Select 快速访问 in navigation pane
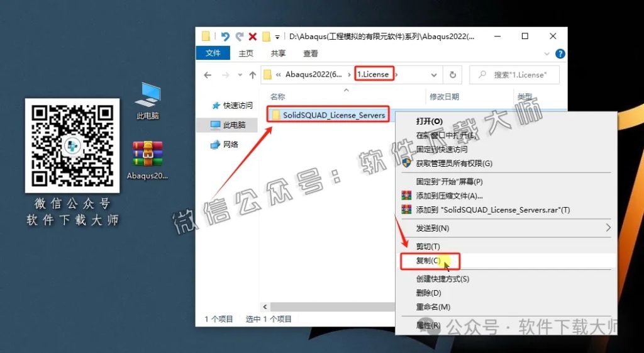644x353 pixels. coord(233,106)
